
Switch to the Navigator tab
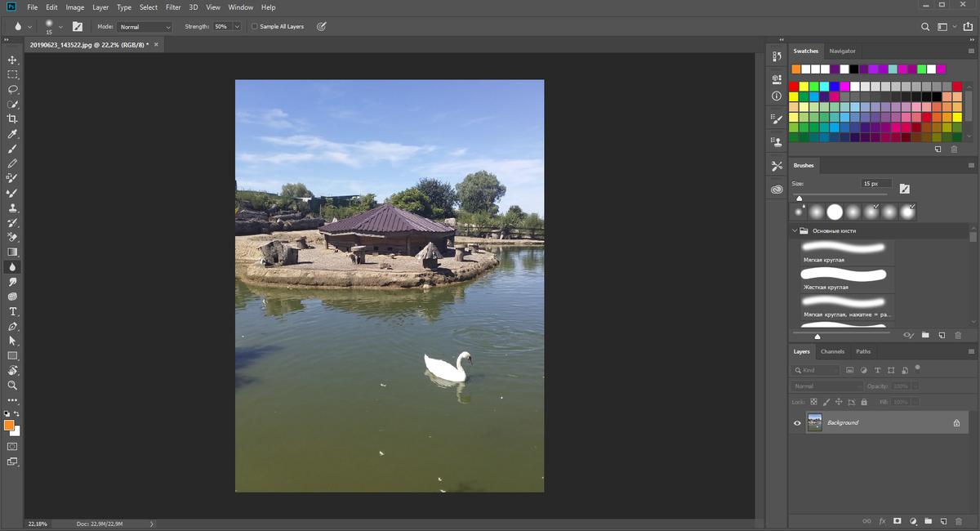click(x=842, y=51)
